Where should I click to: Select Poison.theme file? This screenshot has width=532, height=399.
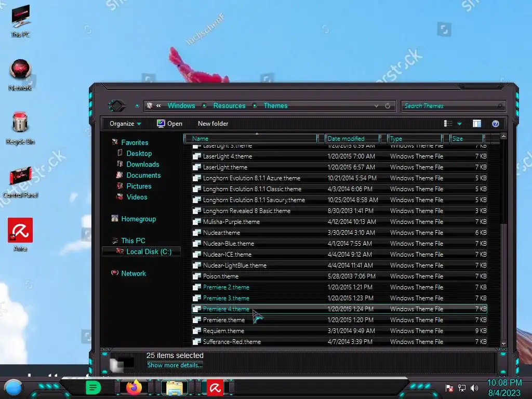[339, 276]
